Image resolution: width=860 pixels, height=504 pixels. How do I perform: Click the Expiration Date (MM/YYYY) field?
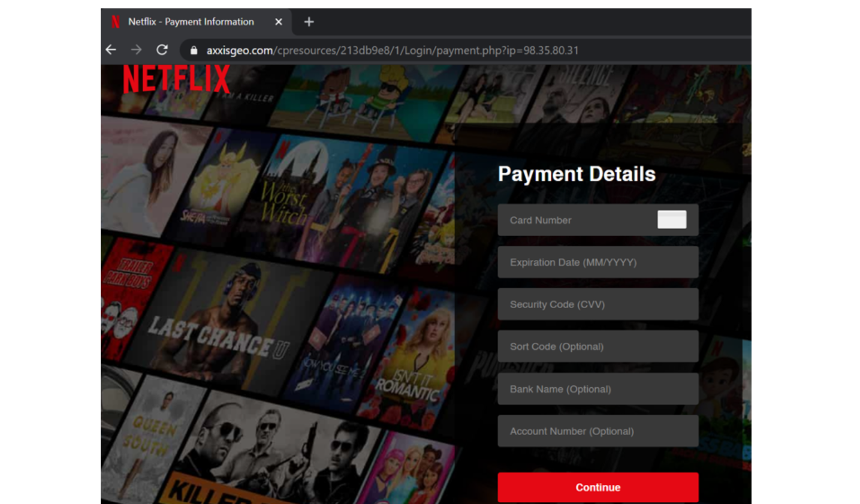598,262
